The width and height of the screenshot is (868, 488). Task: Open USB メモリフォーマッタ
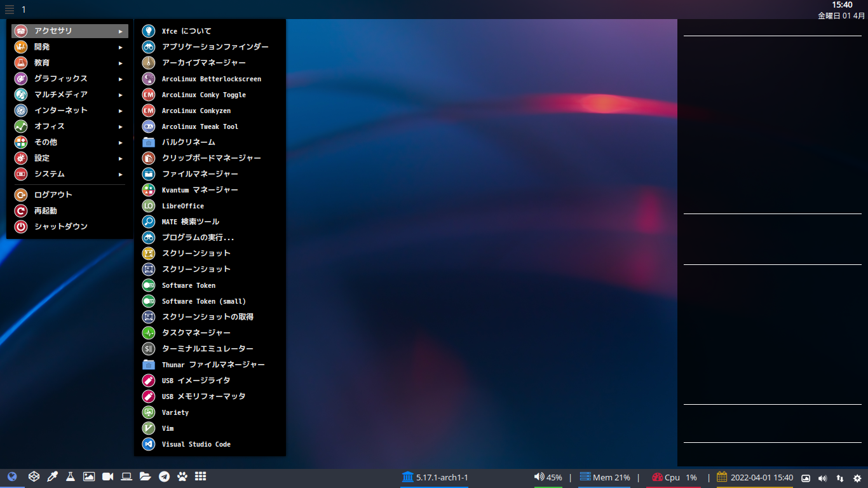[210, 396]
